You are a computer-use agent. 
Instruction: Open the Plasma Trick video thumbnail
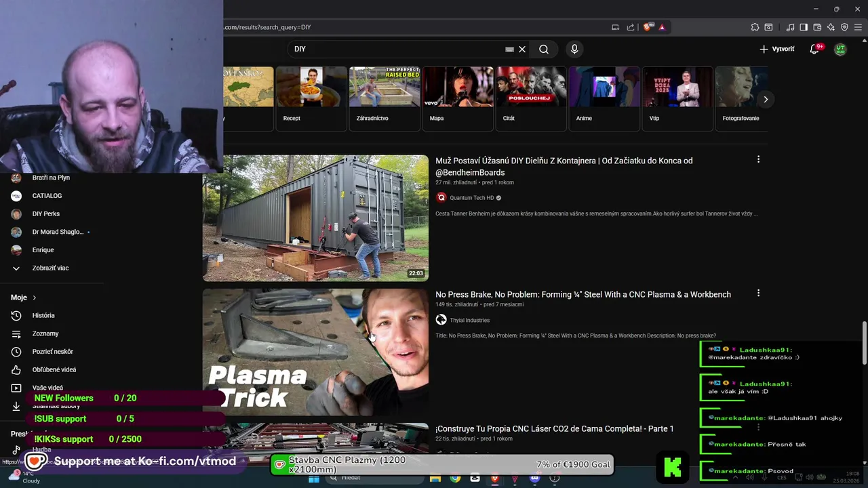315,352
